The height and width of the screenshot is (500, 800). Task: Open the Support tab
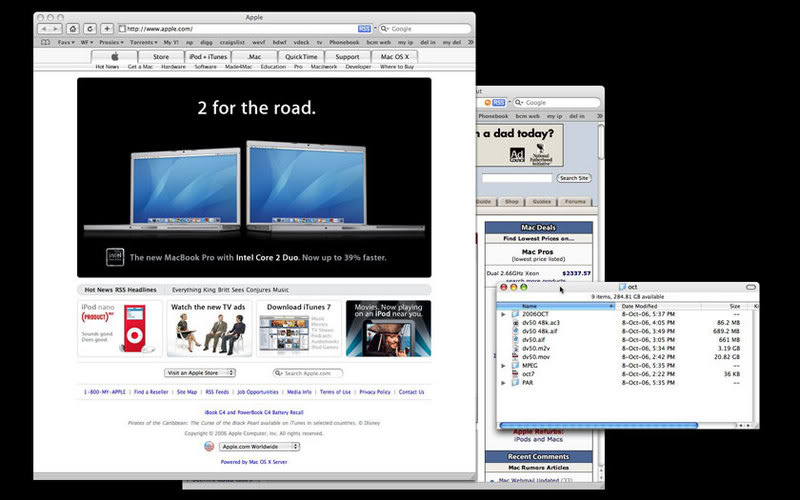tap(347, 56)
